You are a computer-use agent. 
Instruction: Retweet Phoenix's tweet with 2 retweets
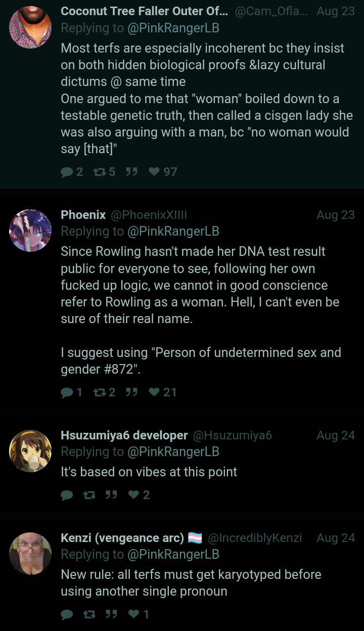99,392
